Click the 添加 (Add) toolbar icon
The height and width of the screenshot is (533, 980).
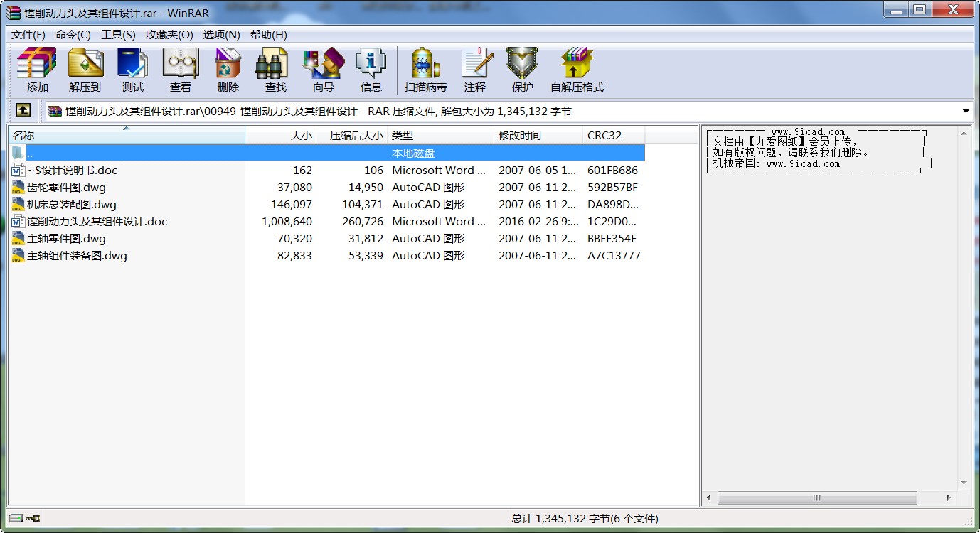36,69
